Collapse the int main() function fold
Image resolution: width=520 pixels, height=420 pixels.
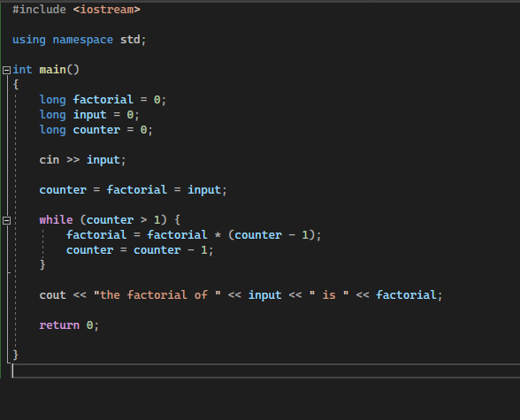pyautogui.click(x=6, y=70)
